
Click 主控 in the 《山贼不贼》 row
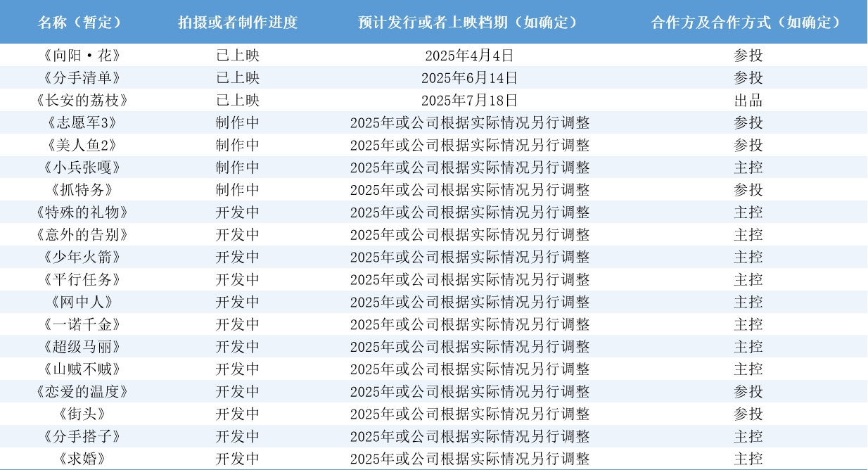pyautogui.click(x=748, y=369)
